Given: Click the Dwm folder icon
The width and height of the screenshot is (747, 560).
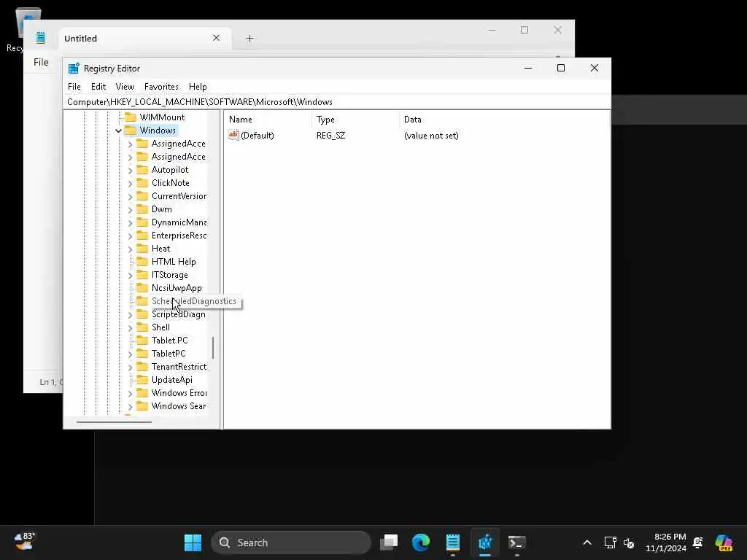Looking at the screenshot, I should click(142, 209).
